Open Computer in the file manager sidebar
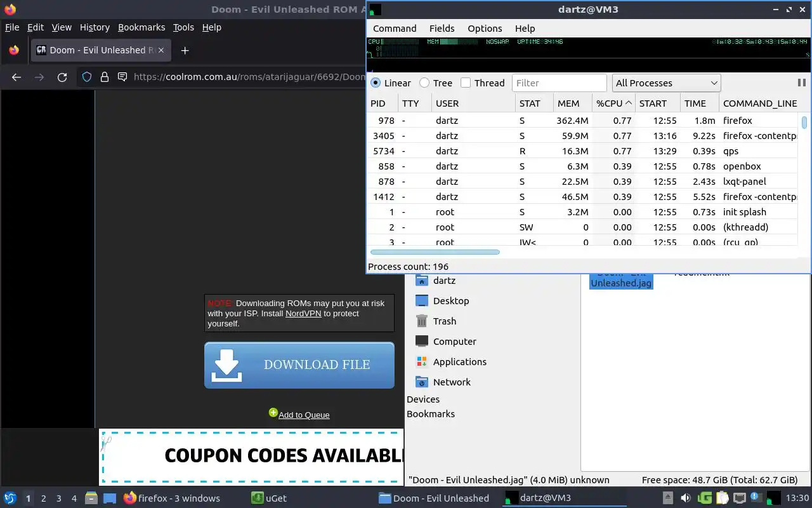This screenshot has width=812, height=508. point(445,342)
